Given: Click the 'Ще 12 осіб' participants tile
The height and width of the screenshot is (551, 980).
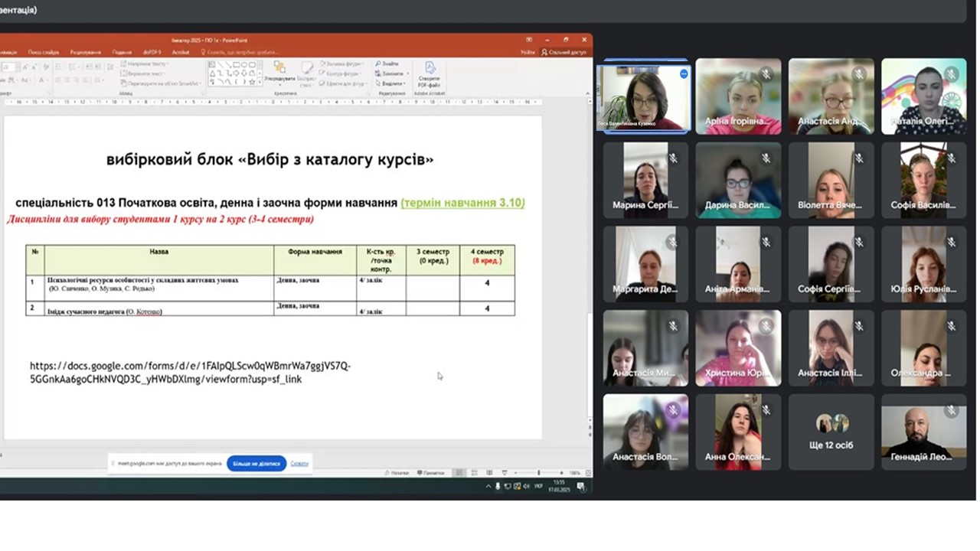Looking at the screenshot, I should click(x=831, y=432).
